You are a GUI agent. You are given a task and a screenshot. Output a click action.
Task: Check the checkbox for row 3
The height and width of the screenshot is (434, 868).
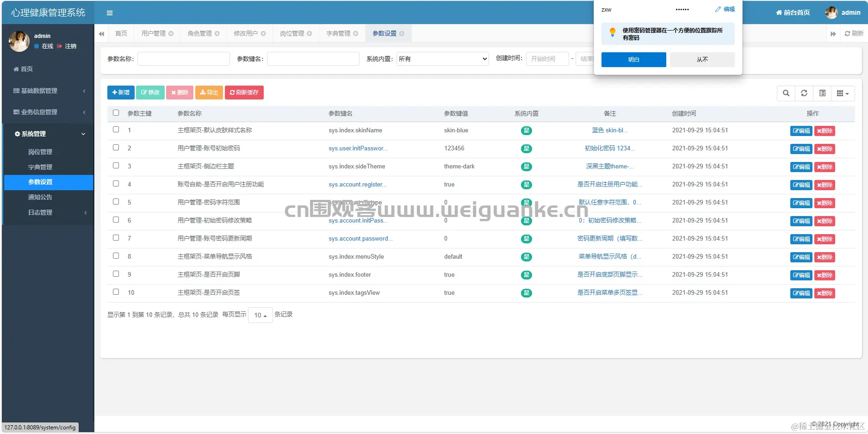116,166
